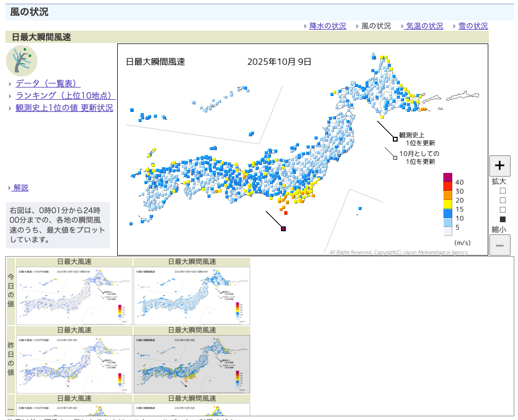Screen dimensions: 518x420
Task: Click the 観測史上1位を更新 legend square marker
Action: click(x=395, y=139)
